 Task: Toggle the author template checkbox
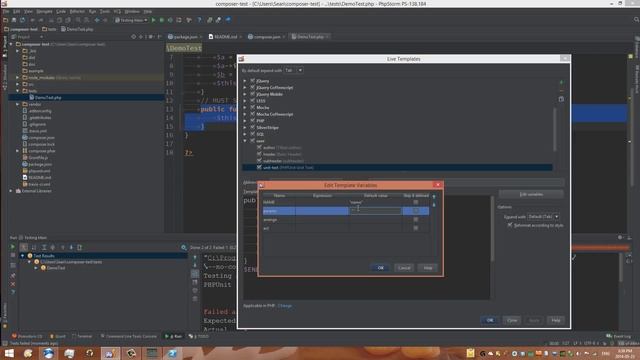[x=259, y=147]
